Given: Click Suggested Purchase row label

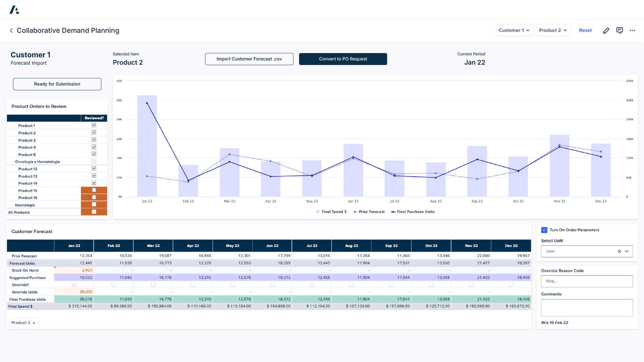Looking at the screenshot, I should [27, 278].
